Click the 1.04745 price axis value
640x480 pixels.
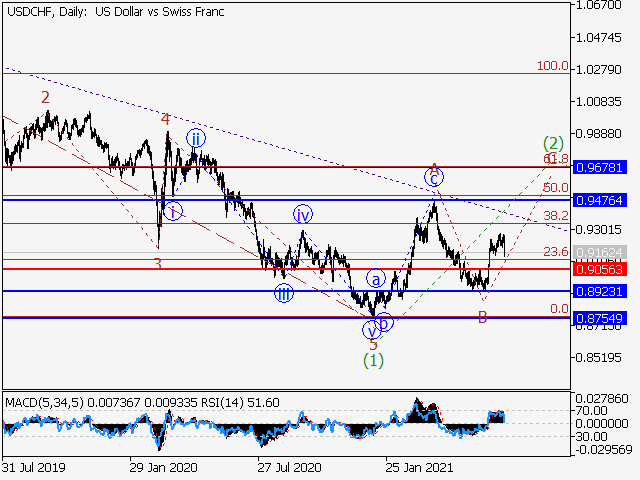pyautogui.click(x=599, y=38)
